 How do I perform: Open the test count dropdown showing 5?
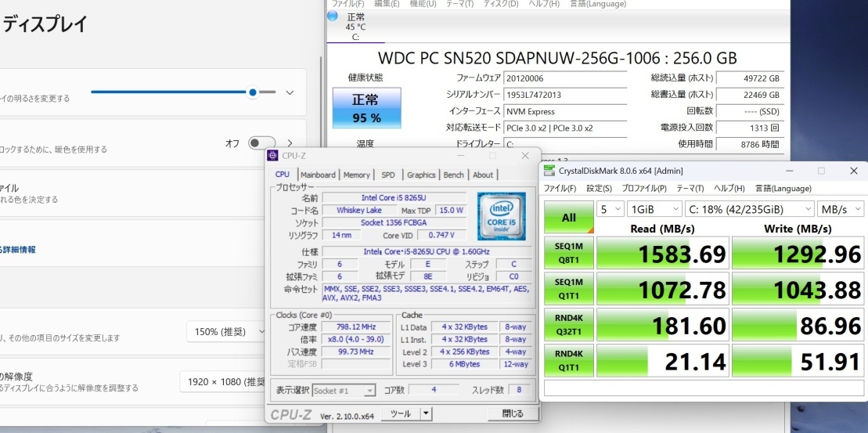tap(610, 209)
